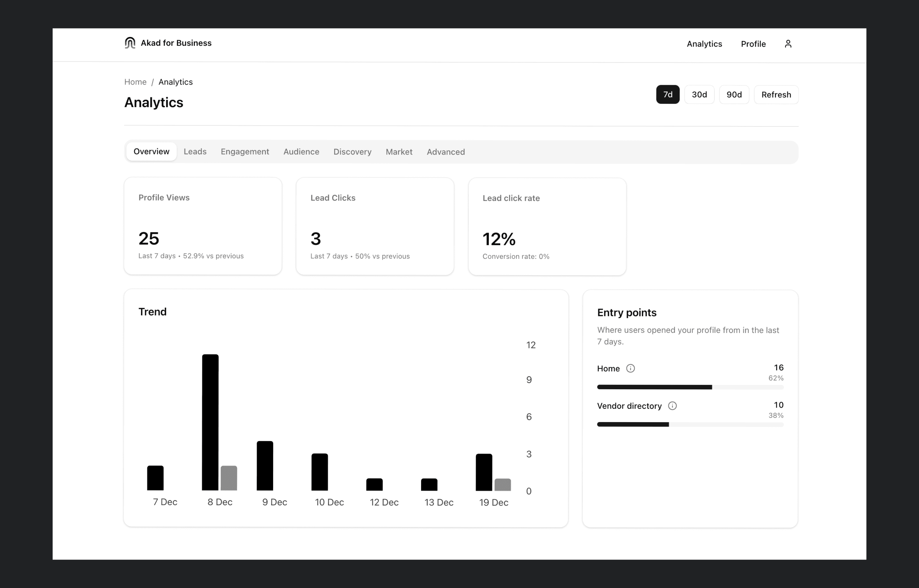Select the Discovery tab
This screenshot has height=588, width=919.
352,152
